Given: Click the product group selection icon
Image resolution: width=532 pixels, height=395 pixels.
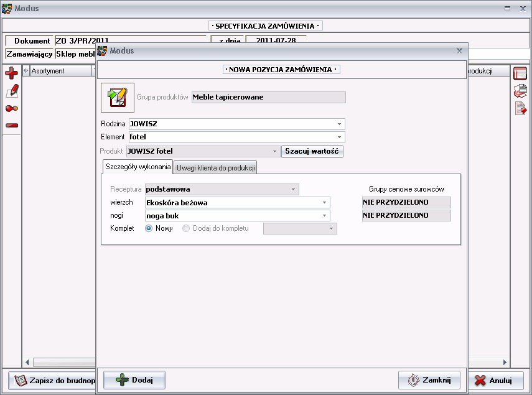Looking at the screenshot, I should (117, 96).
